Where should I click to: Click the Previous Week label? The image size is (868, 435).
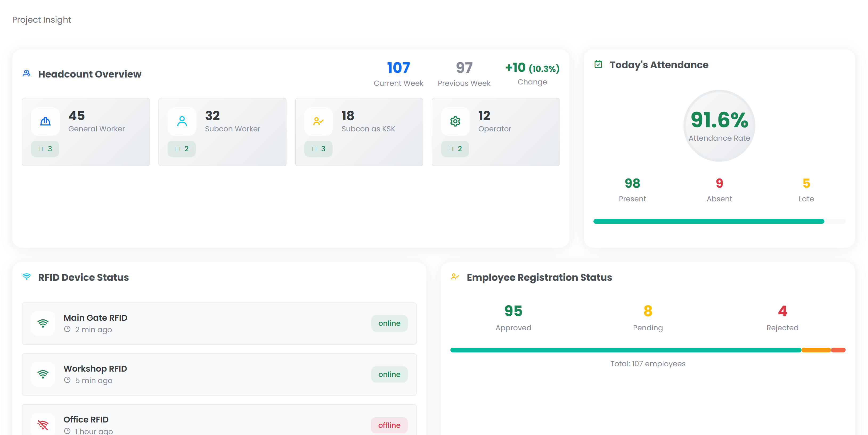pos(464,83)
